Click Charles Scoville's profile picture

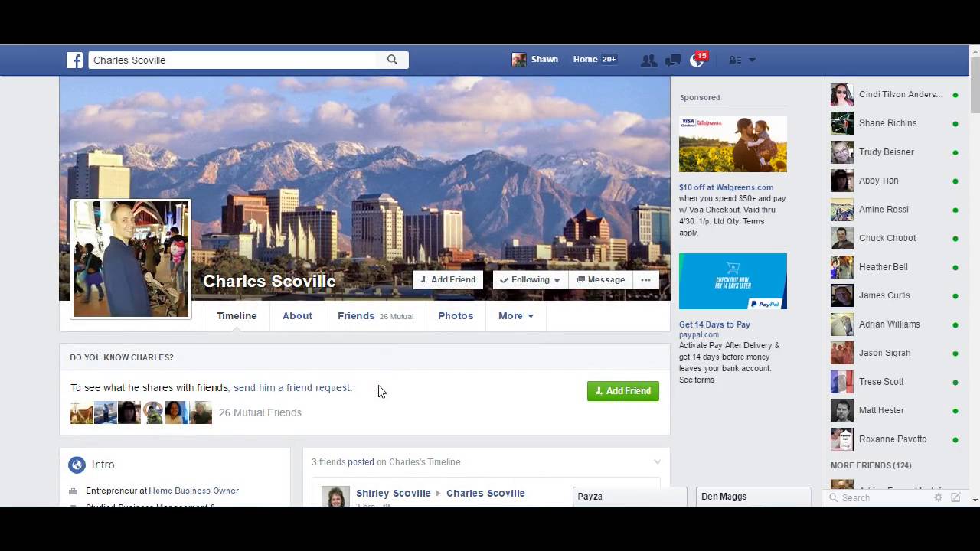(131, 259)
